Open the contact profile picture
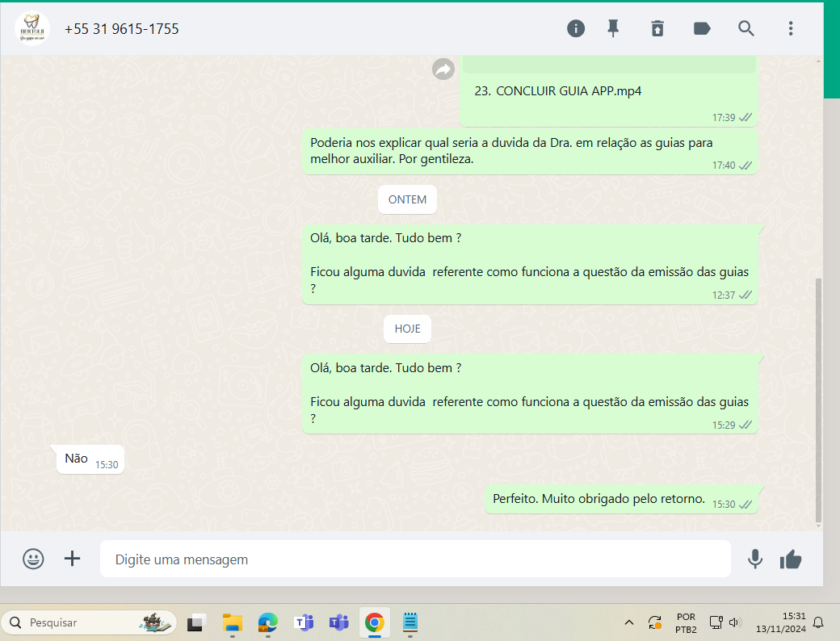This screenshot has height=641, width=840. (x=32, y=28)
